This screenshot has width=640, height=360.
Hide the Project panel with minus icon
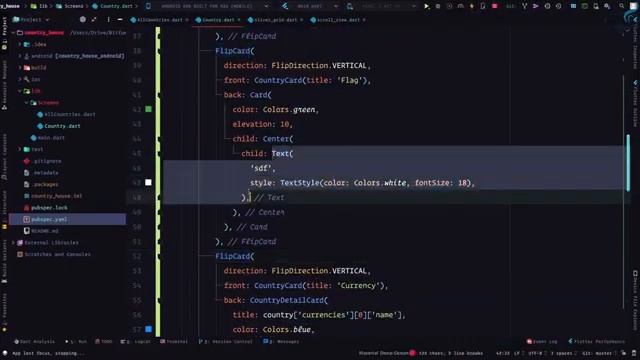pos(120,20)
